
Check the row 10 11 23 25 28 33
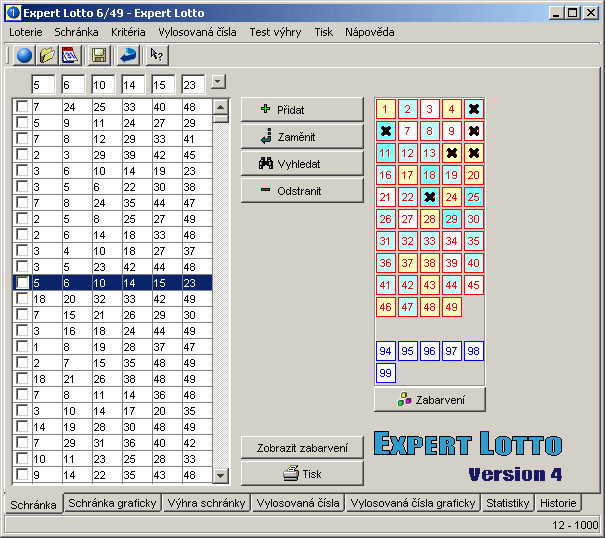click(22, 459)
